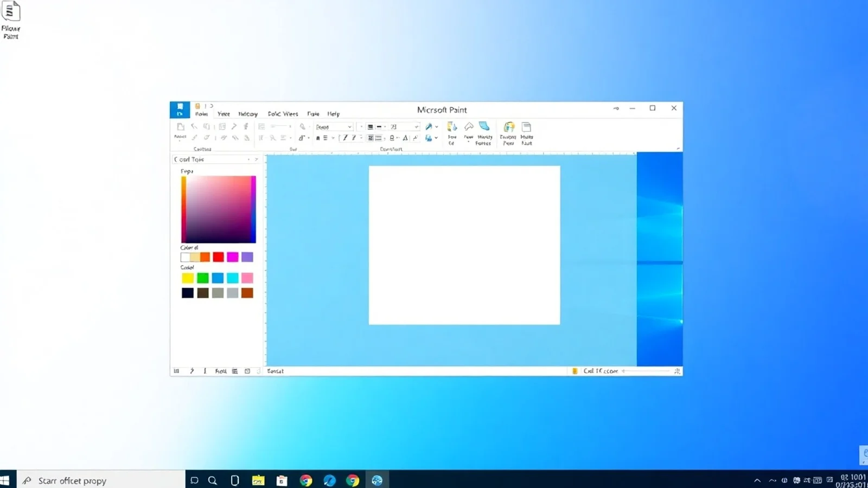The height and width of the screenshot is (488, 868).
Task: Open the blue feather taskbar app
Action: pos(329,480)
